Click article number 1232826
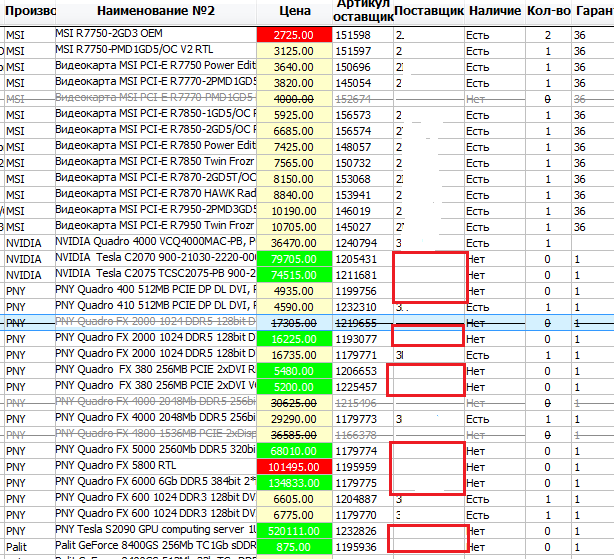The height and width of the screenshot is (559, 614). pos(356,531)
